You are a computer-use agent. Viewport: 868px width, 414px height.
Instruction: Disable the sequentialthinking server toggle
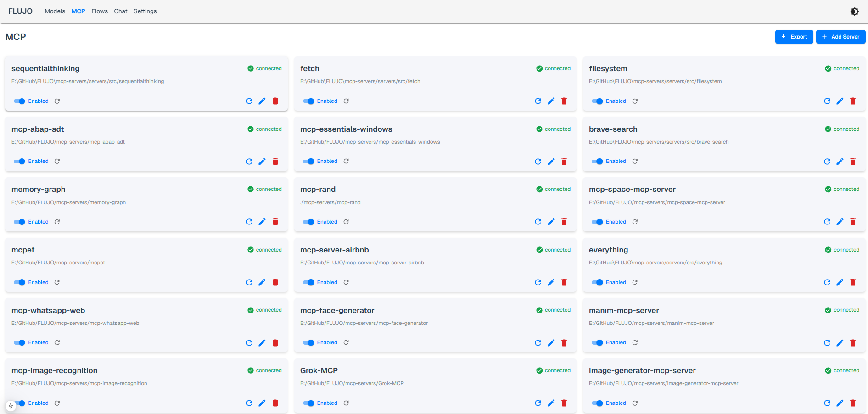click(x=19, y=101)
